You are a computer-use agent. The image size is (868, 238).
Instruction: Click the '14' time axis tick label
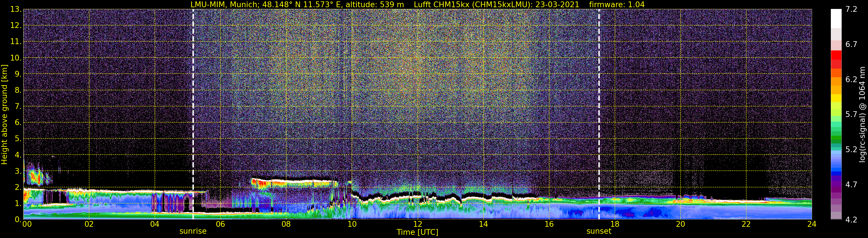coord(483,224)
